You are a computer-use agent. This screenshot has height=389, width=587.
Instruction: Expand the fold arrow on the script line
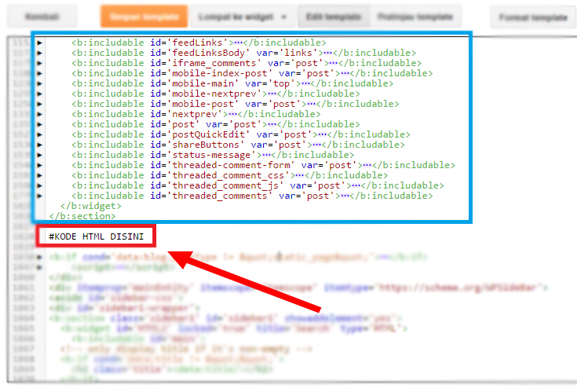pyautogui.click(x=40, y=267)
